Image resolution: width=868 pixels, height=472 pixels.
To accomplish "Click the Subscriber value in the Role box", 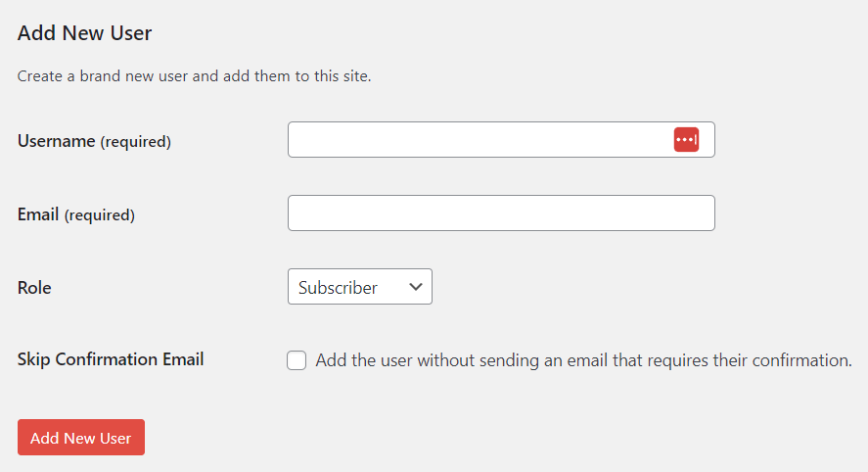I will click(x=338, y=288).
